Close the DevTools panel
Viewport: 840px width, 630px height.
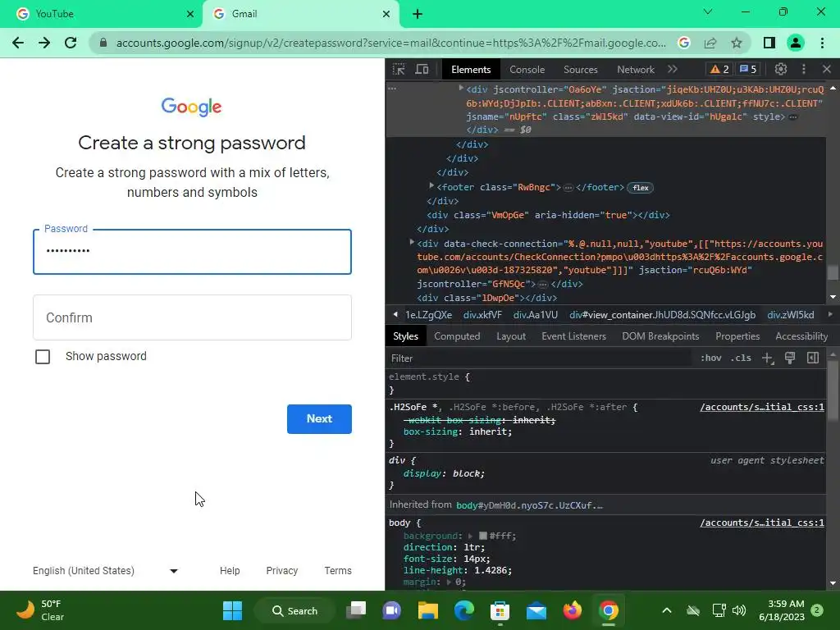pyautogui.click(x=827, y=69)
